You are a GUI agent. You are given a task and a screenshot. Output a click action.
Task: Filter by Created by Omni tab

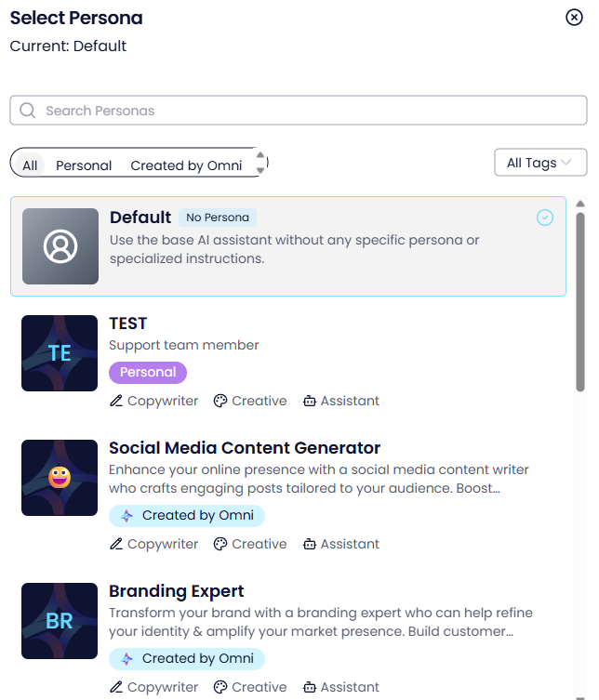coord(186,165)
